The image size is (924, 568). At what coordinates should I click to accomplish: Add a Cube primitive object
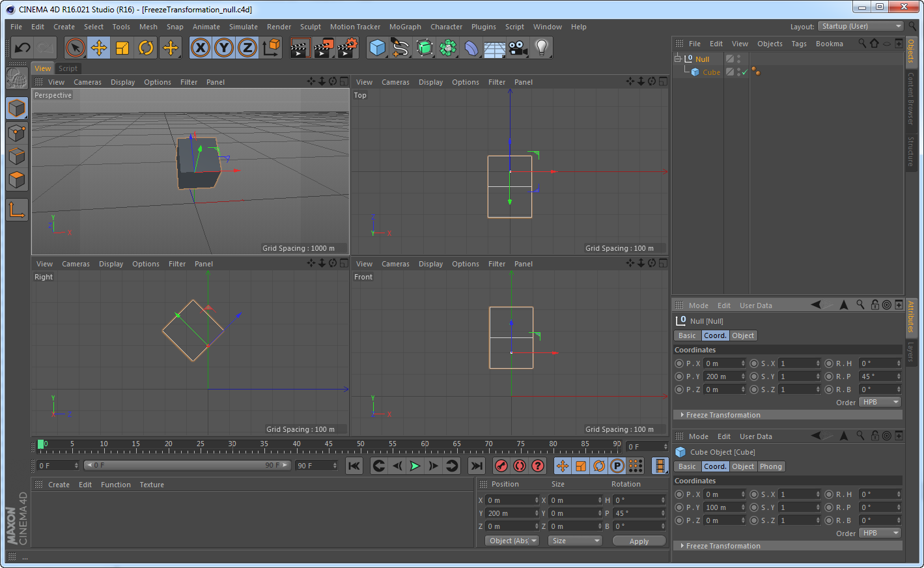click(377, 48)
